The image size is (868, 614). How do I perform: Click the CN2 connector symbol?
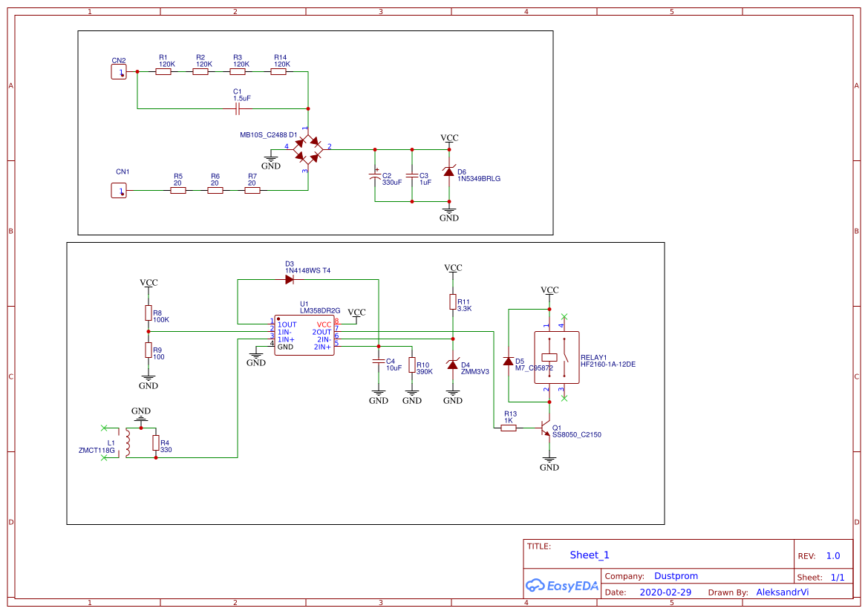click(x=118, y=71)
